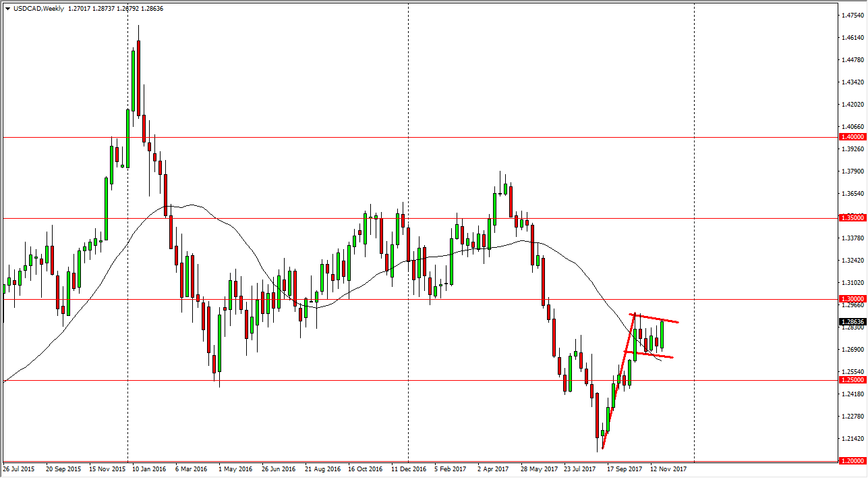Click the vertical dashed line near 10 Jan 2016
Viewport: 868px width, 478px height.
(x=127, y=236)
